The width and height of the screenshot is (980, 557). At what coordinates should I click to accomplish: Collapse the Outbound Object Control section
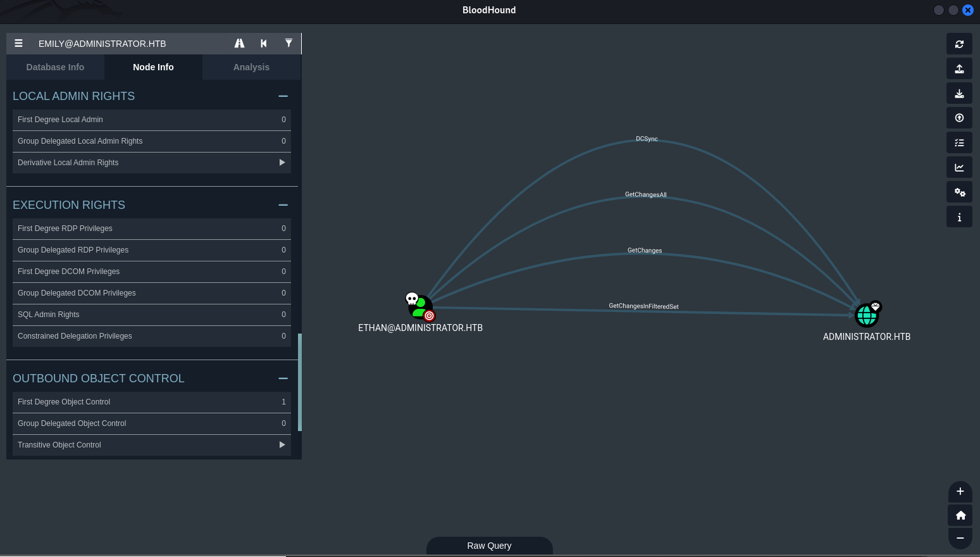click(283, 379)
